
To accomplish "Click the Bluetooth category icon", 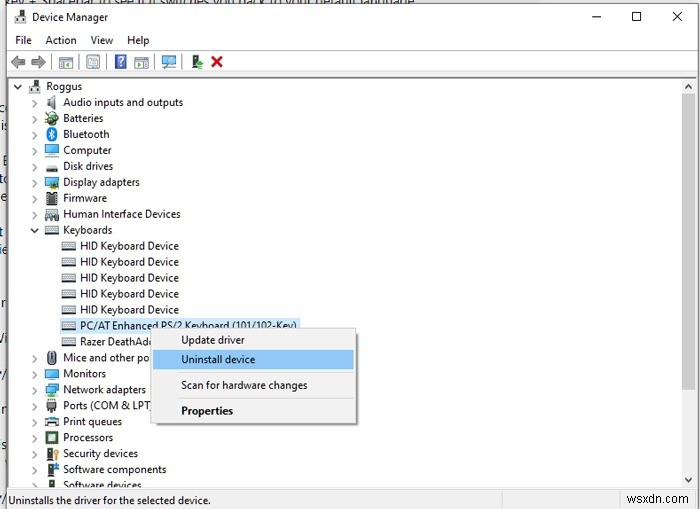I will click(x=52, y=134).
